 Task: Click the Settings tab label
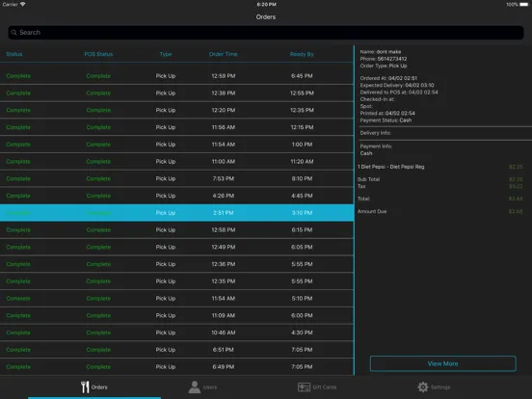(440, 387)
